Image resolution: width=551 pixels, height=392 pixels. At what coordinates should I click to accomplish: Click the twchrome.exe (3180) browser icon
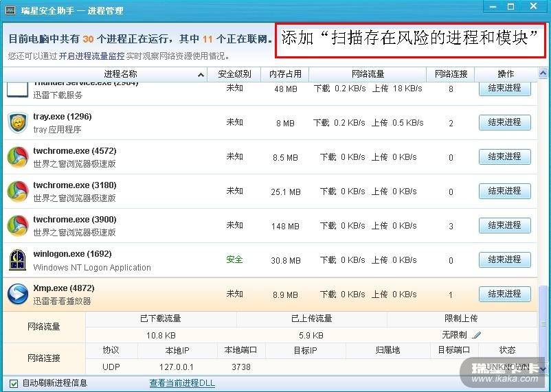18,192
